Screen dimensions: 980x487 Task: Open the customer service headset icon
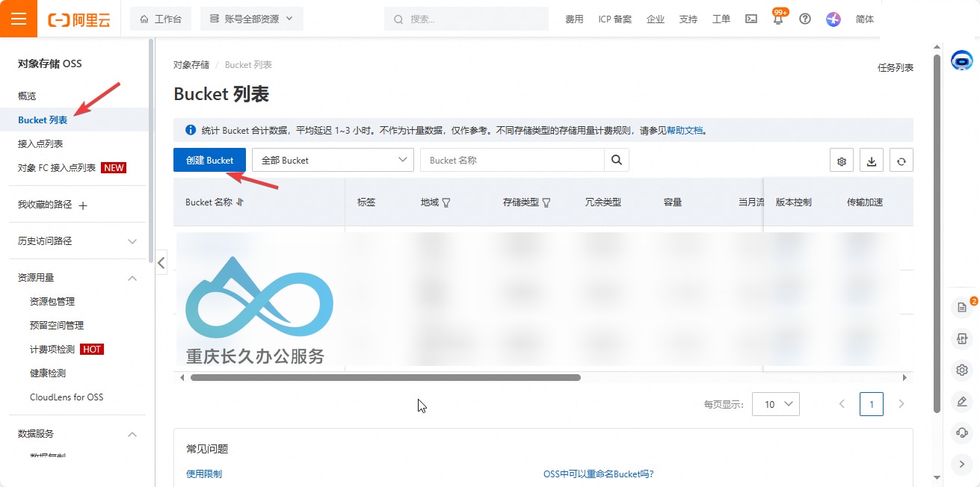coord(962,432)
